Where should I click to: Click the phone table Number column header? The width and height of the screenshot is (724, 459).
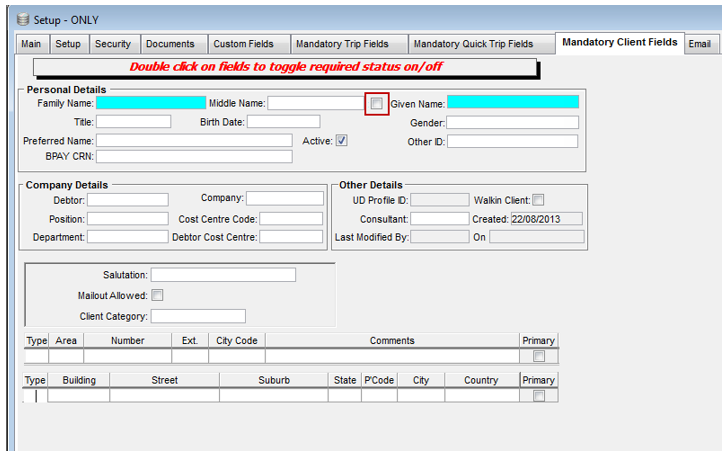click(x=128, y=340)
